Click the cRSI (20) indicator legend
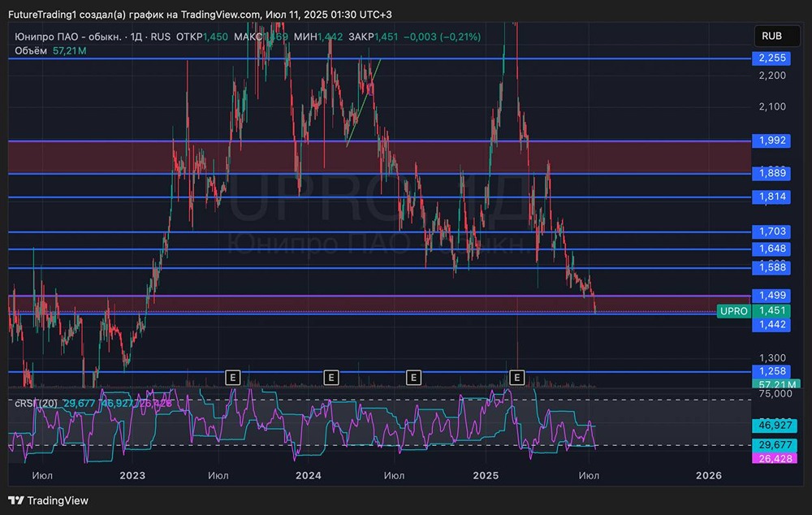Viewport: 812px width, 515px height. click(x=37, y=403)
